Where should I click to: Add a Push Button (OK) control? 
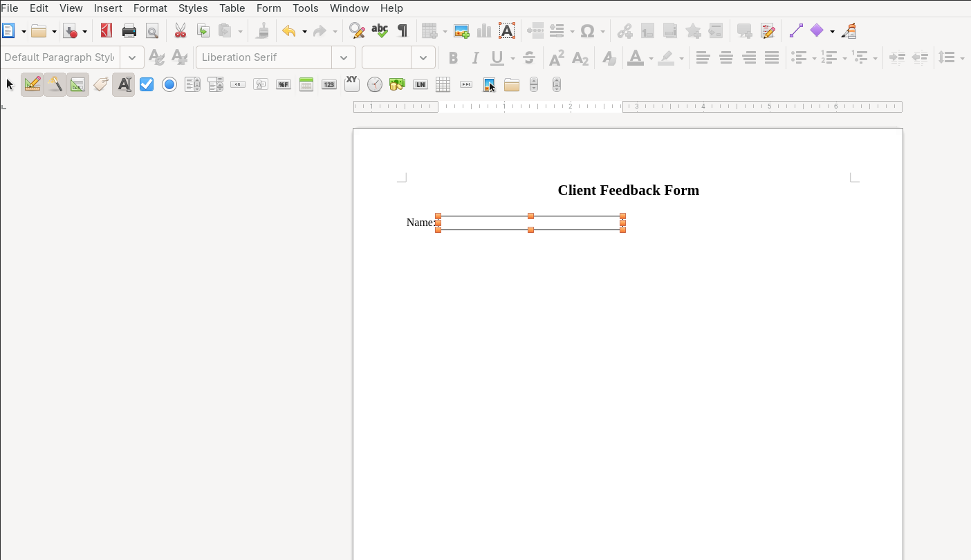point(238,84)
